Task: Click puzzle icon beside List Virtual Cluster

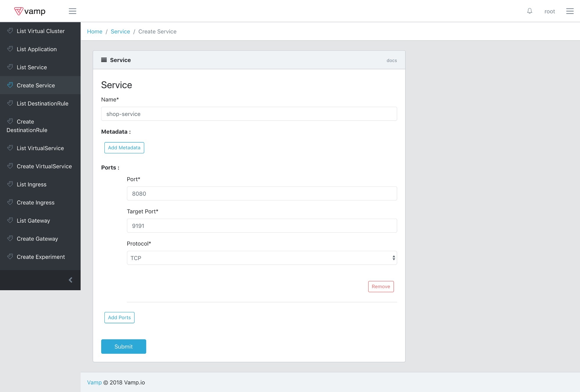Action: (10, 31)
